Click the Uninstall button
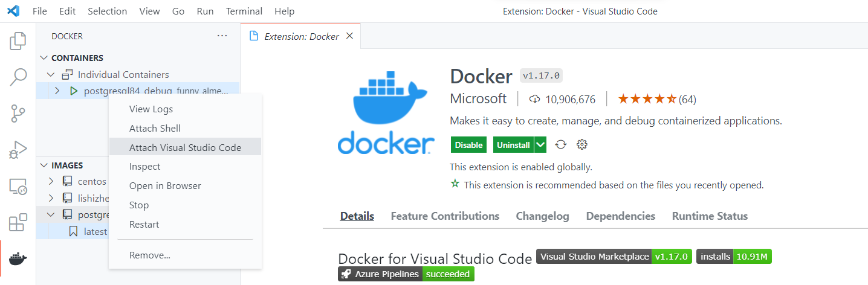The width and height of the screenshot is (868, 285). [x=513, y=145]
